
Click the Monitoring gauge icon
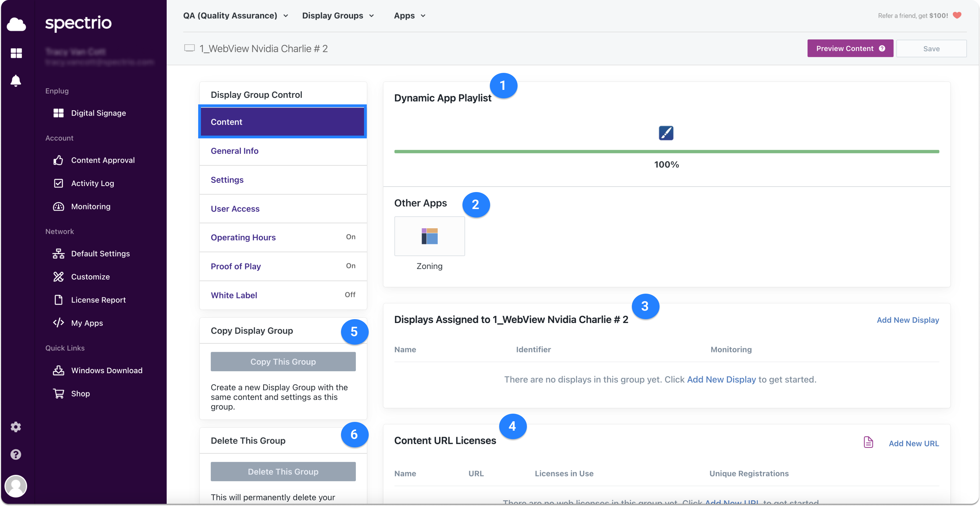click(x=58, y=207)
